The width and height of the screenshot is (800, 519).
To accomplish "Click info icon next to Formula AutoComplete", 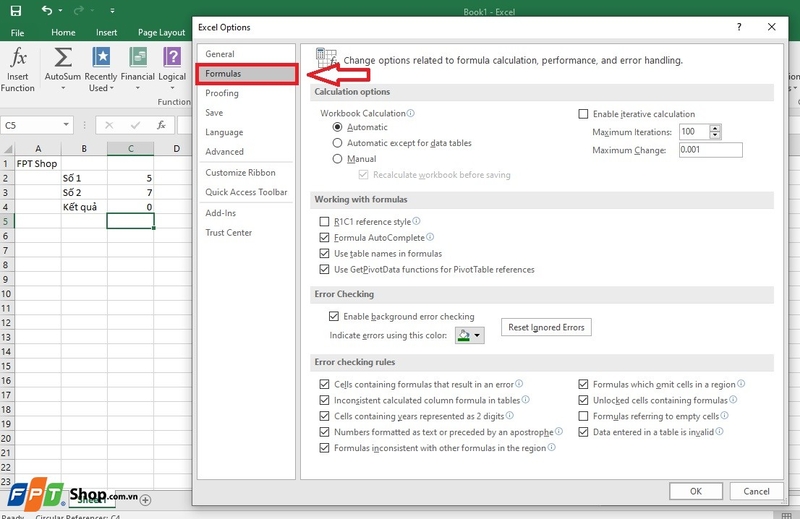I will click(430, 237).
